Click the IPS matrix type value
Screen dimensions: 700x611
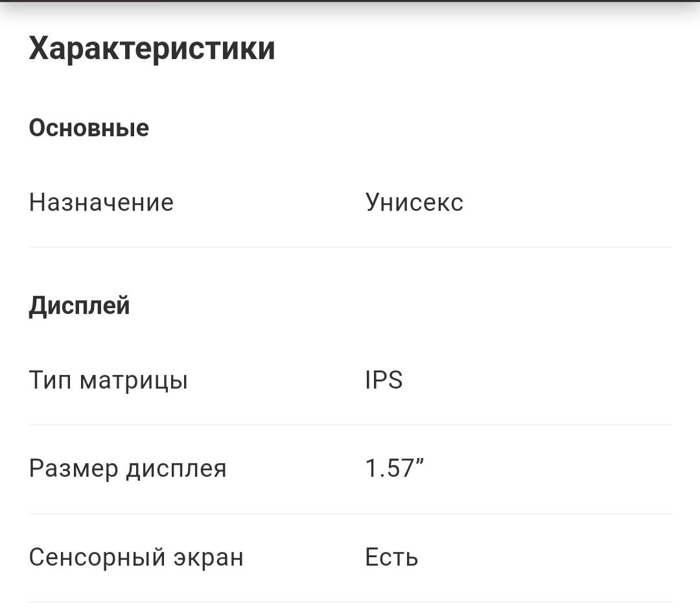[384, 380]
